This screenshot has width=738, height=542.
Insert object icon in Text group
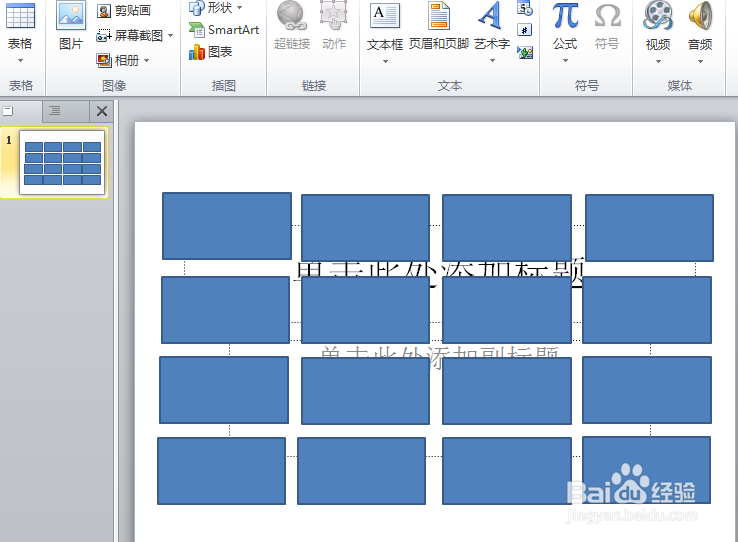coord(525,52)
